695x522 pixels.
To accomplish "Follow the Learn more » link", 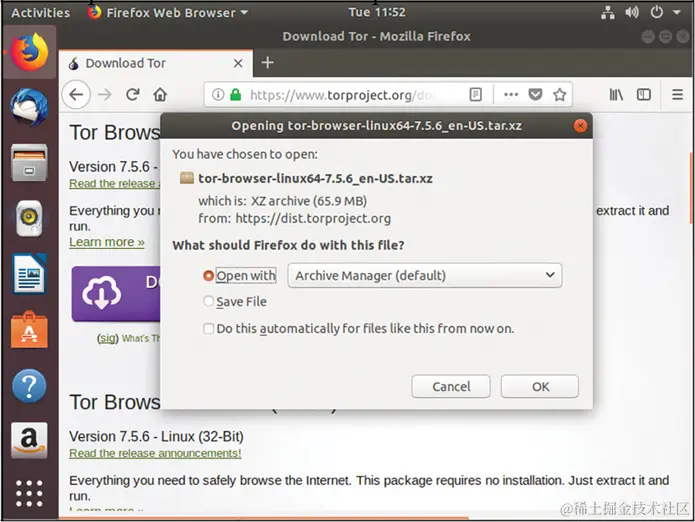I will point(107,242).
